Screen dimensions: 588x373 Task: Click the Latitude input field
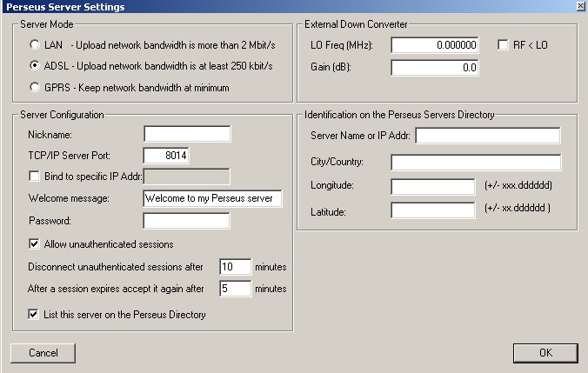pyautogui.click(x=433, y=210)
